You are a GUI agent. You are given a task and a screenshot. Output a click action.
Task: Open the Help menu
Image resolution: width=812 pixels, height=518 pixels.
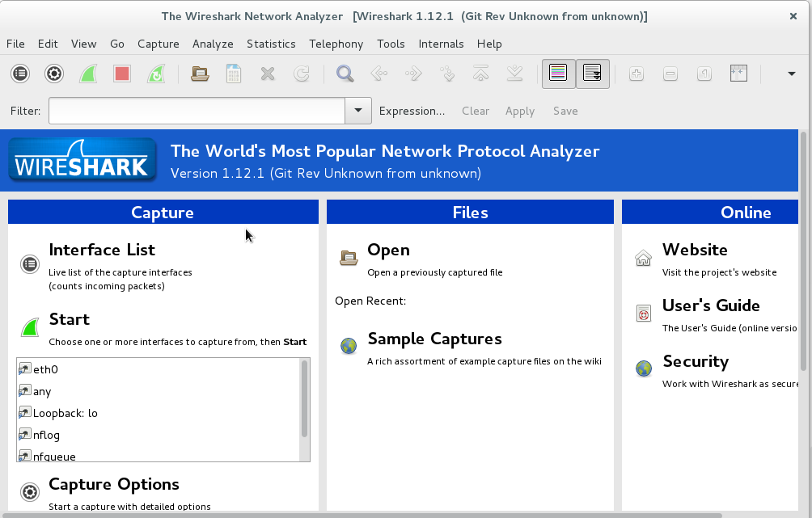(489, 44)
